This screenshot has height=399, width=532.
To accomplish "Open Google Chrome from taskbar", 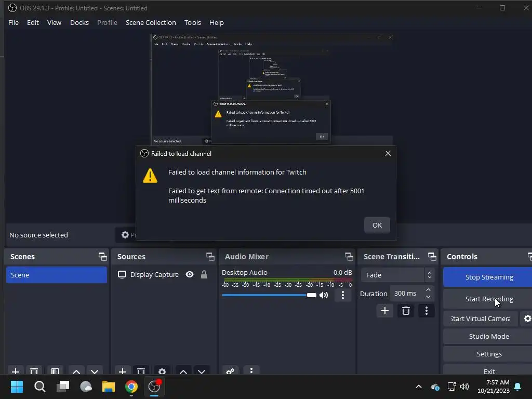I will coord(131,387).
